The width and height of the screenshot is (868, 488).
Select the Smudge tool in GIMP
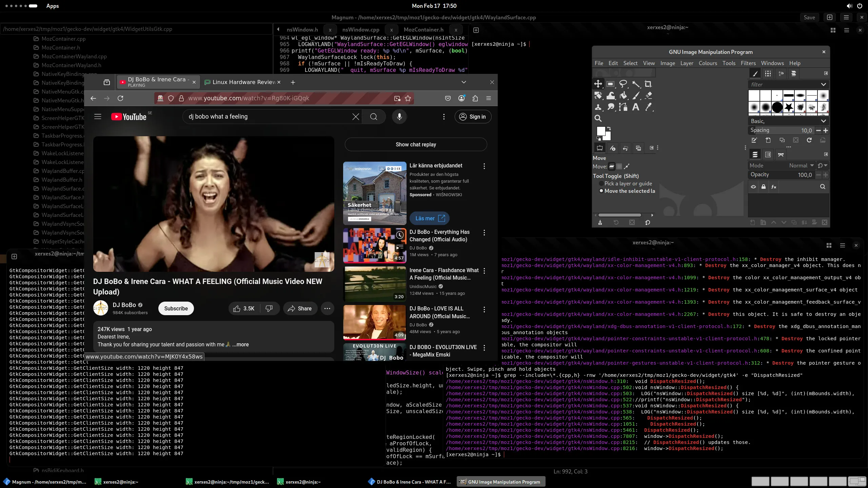pyautogui.click(x=611, y=107)
